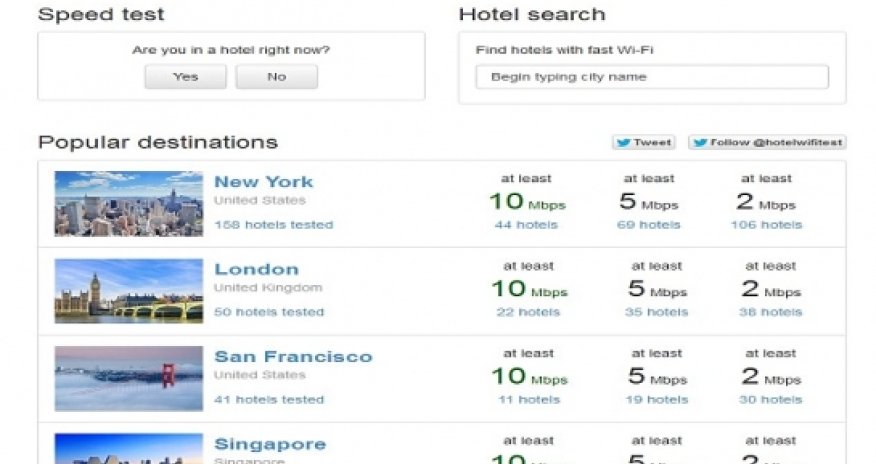Click Follow @hotelwifitest button
The width and height of the screenshot is (876, 464).
767,142
